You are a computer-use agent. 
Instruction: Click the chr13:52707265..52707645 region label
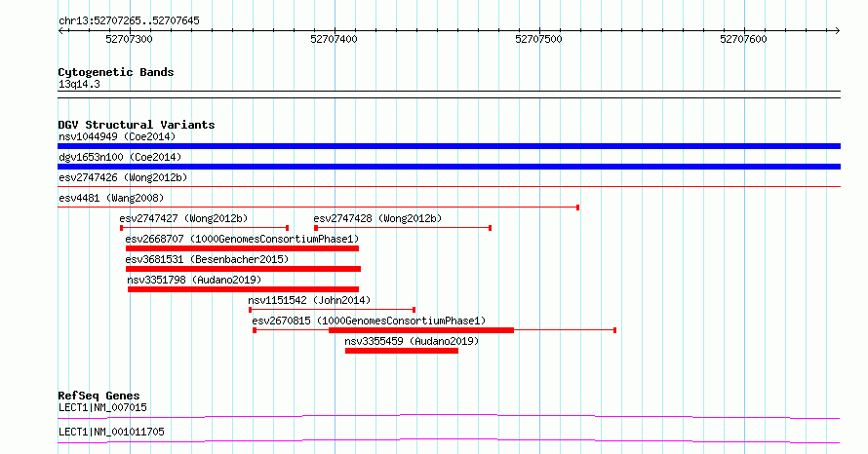[129, 21]
